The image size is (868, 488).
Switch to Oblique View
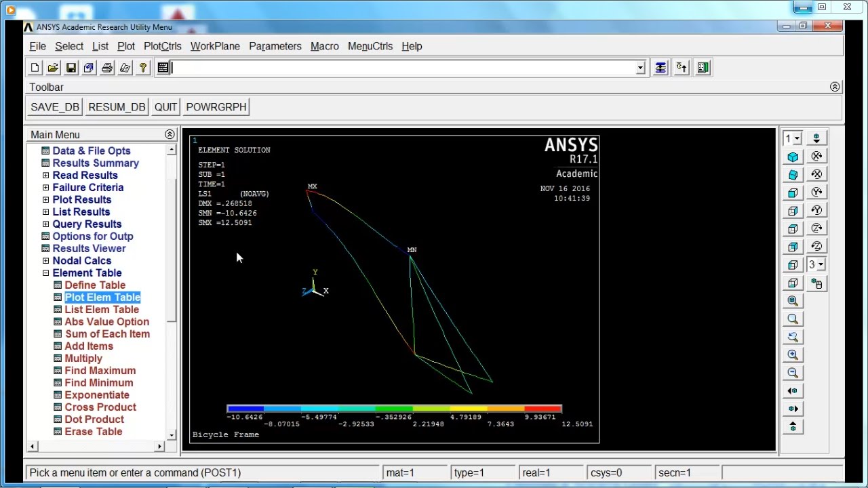(793, 175)
